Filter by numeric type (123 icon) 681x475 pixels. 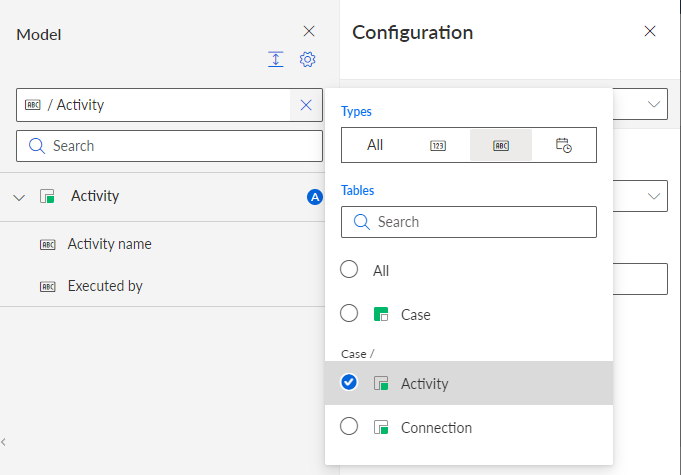click(438, 145)
